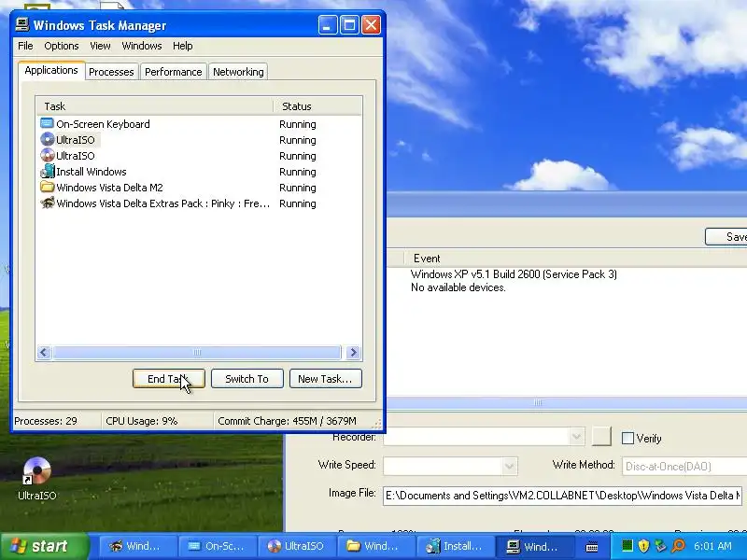Viewport: 747px width, 560px height.
Task: Select second UltraISO icon in task list
Action: click(48, 155)
